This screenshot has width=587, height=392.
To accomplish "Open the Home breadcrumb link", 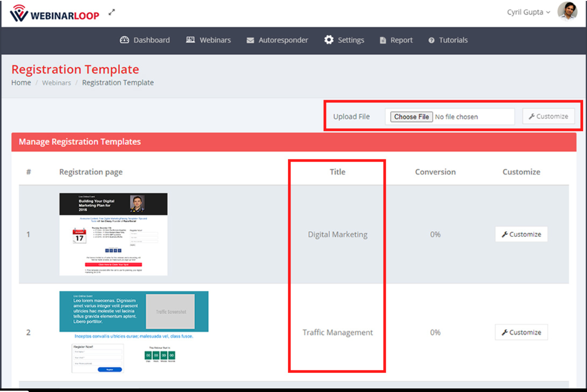I will pos(21,82).
